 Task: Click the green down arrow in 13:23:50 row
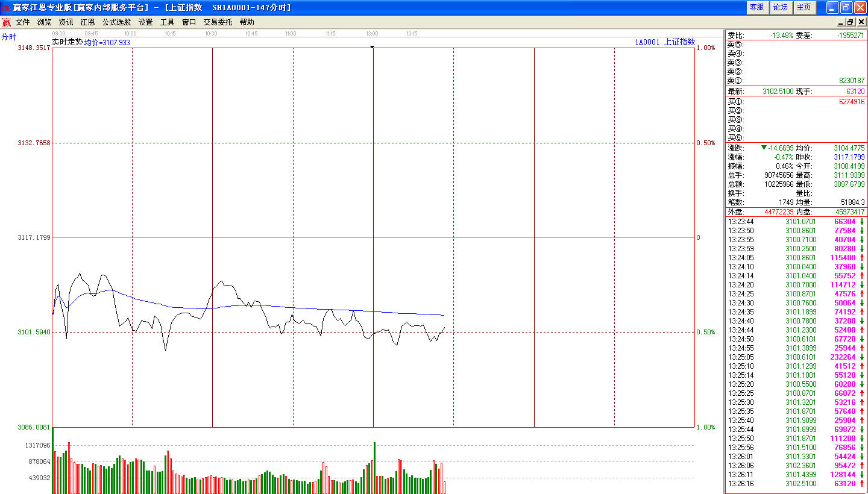[863, 230]
